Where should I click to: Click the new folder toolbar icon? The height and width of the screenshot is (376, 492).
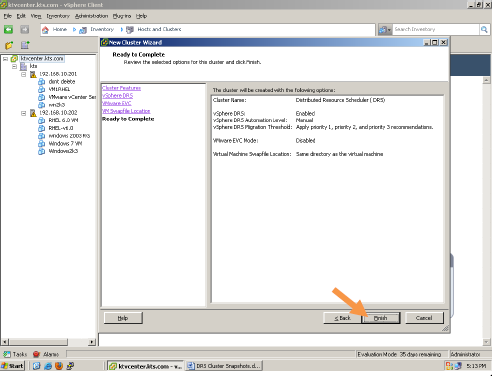9,45
